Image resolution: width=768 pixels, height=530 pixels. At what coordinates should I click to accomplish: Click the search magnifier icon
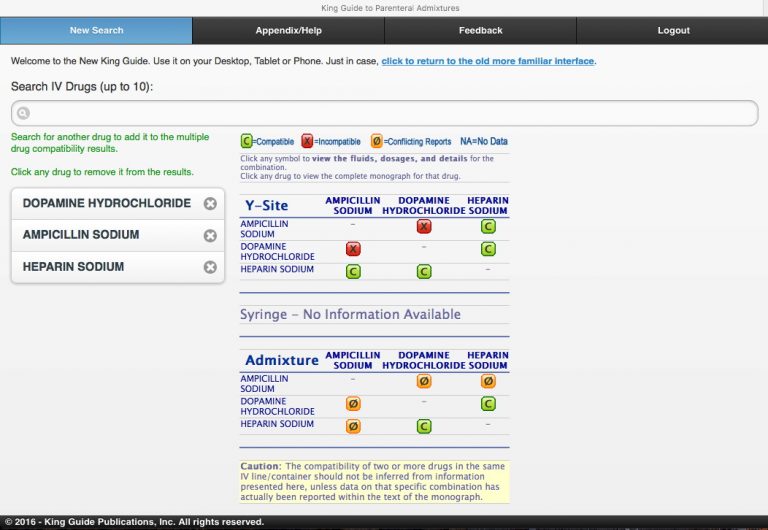23,114
